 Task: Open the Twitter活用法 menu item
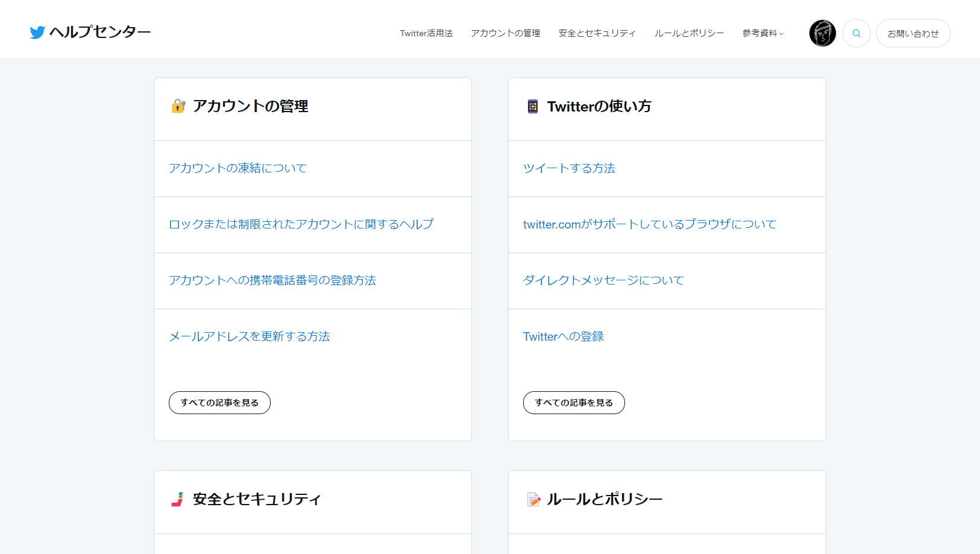point(426,33)
